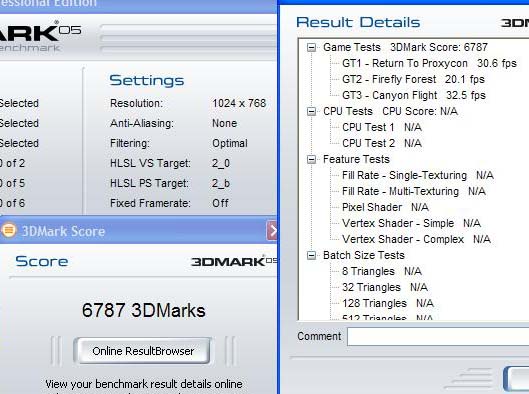Select GT1 - Return To Proxycon result
The width and height of the screenshot is (529, 394).
[429, 63]
